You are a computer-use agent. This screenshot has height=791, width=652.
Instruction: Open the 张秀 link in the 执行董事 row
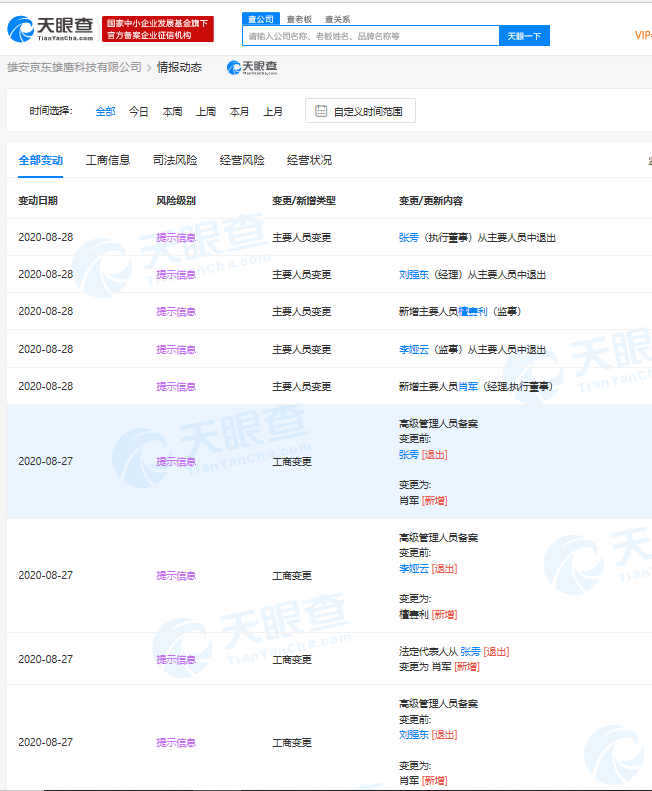point(409,238)
